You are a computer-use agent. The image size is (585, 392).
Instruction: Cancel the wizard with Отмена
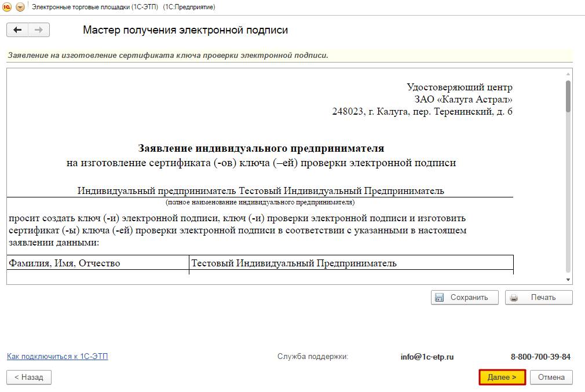pyautogui.click(x=551, y=377)
